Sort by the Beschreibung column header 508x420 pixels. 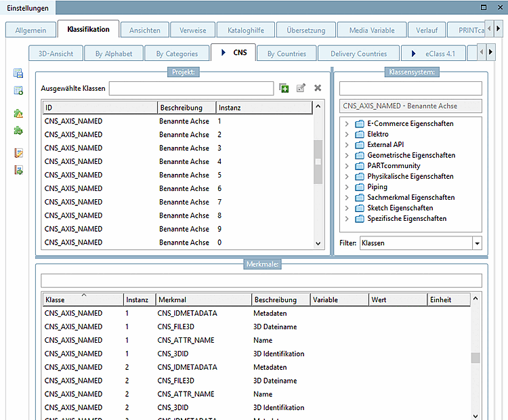pyautogui.click(x=186, y=108)
